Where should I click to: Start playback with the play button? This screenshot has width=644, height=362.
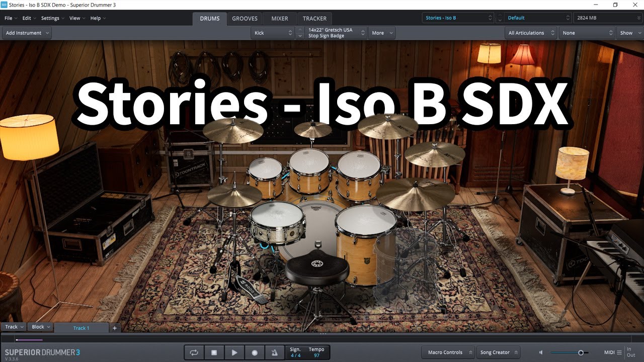[x=234, y=352]
